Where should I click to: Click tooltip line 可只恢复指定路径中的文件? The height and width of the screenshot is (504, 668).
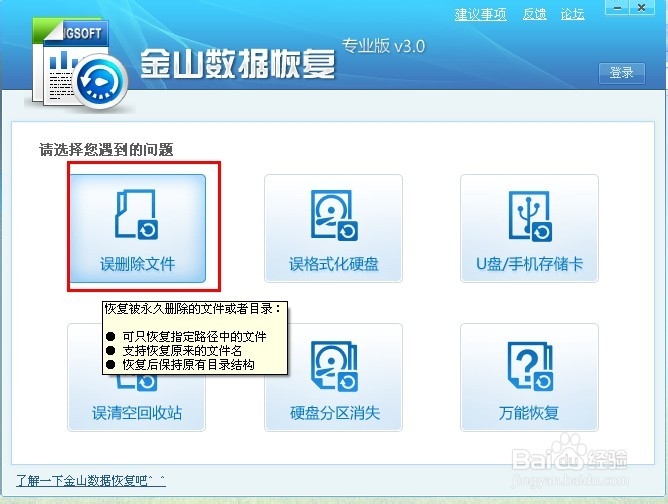194,337
